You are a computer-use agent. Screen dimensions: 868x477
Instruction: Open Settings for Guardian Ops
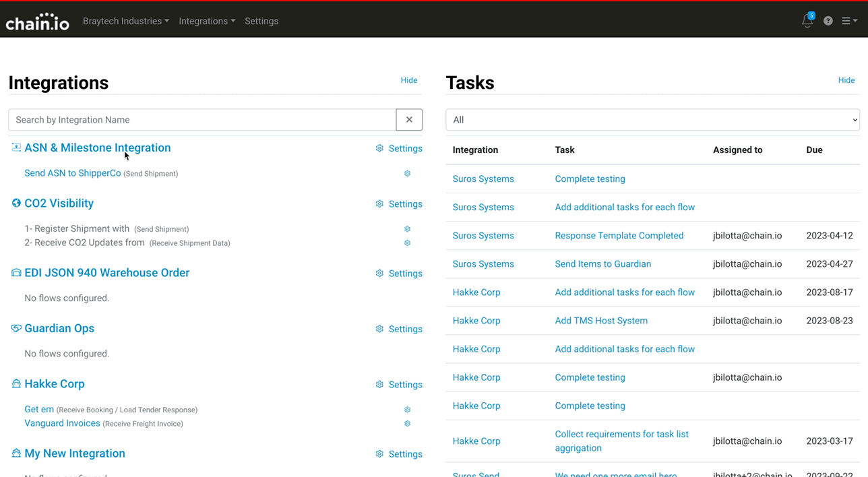coord(405,329)
